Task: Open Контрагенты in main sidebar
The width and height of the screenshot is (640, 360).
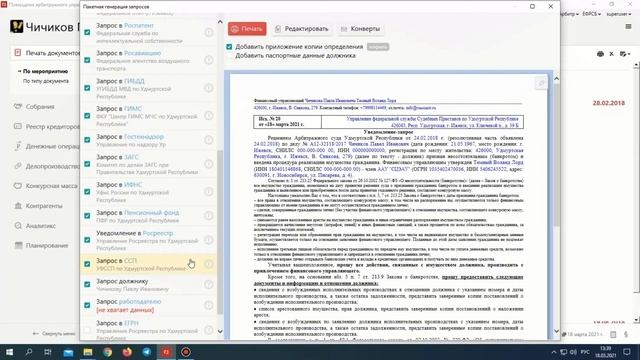Action: pyautogui.click(x=38, y=206)
